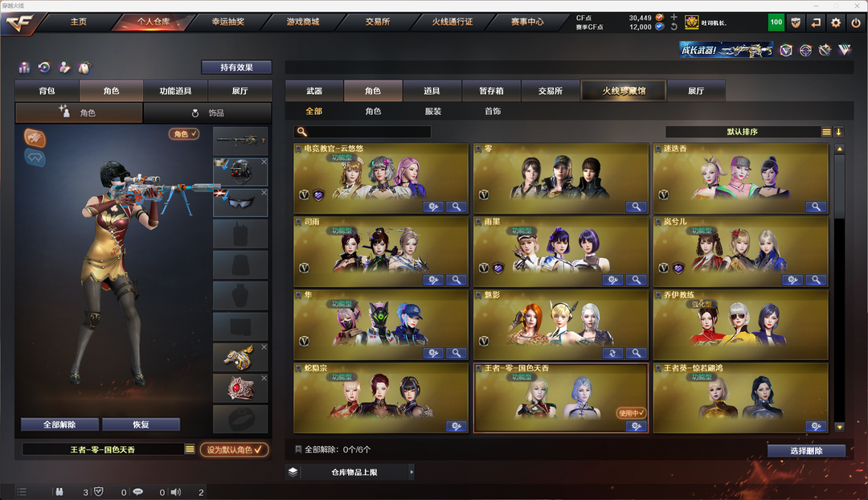Switch to 火线珍藏馆 tab
This screenshot has height=500, width=868.
[x=624, y=91]
